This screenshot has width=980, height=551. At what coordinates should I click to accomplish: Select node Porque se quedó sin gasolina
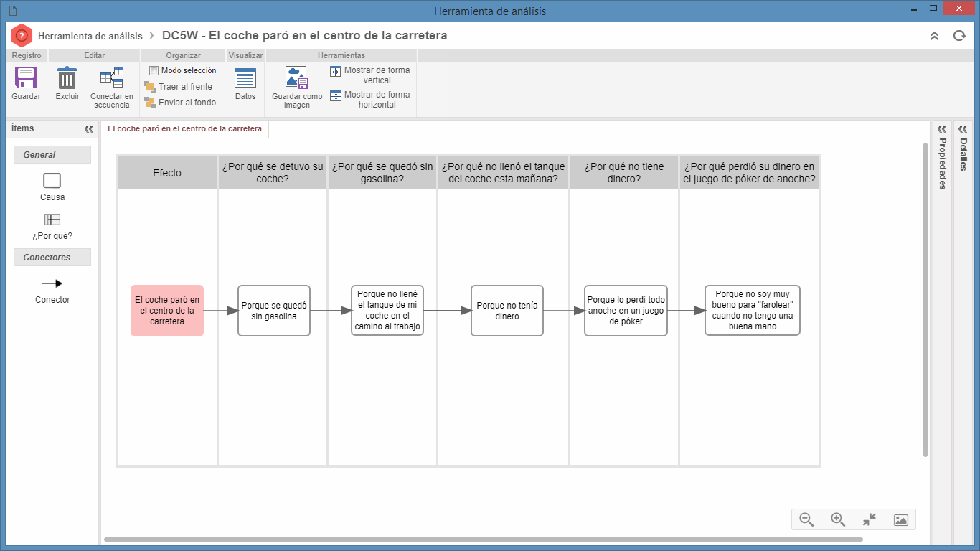pos(274,311)
